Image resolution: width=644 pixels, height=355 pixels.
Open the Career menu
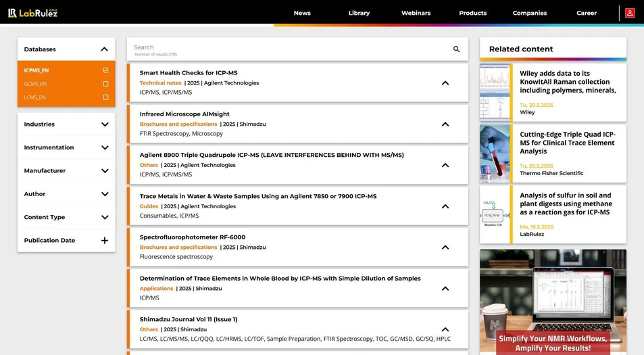[587, 13]
